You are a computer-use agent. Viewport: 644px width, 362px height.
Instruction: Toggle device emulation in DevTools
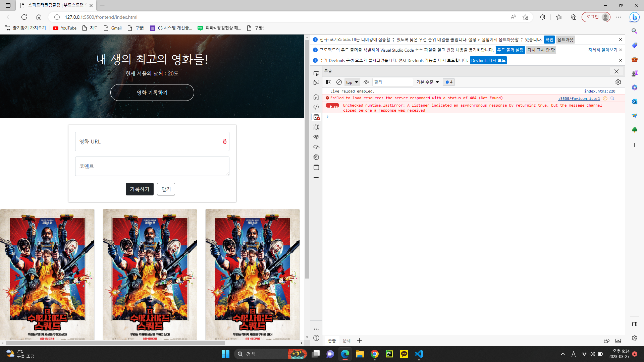316,82
